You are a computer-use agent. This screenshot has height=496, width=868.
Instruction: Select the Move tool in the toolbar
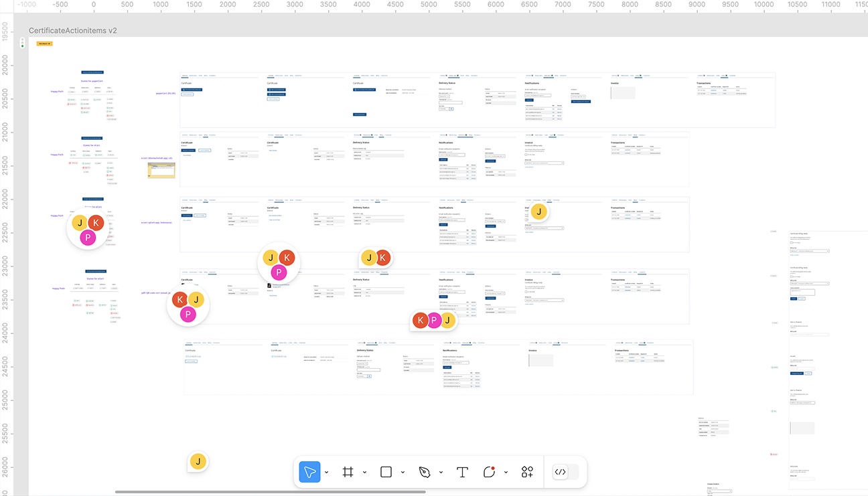point(309,472)
